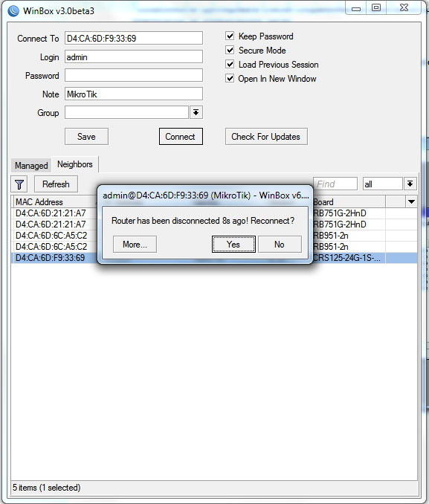The width and height of the screenshot is (429, 504).
Task: Click the empty Password field
Action: click(134, 76)
